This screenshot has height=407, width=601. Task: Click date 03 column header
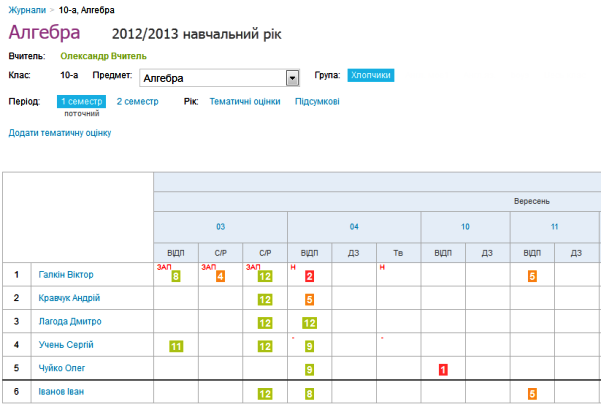coord(220,227)
